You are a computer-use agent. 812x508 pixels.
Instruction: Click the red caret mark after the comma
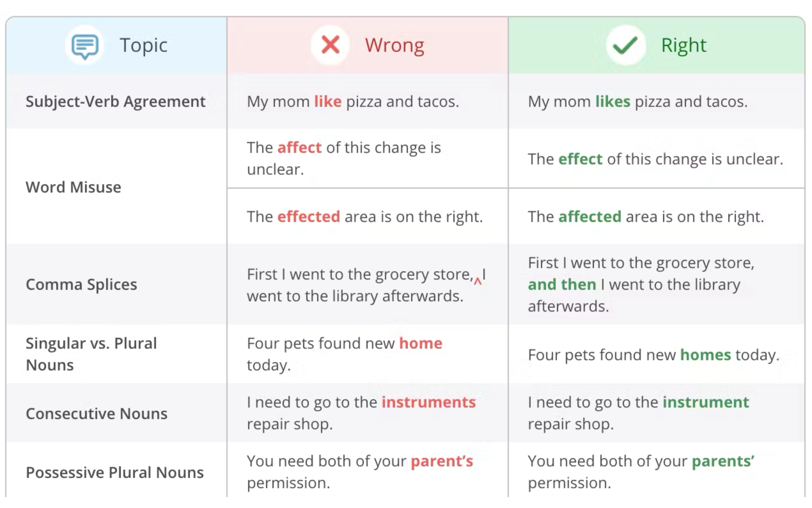coord(477,282)
